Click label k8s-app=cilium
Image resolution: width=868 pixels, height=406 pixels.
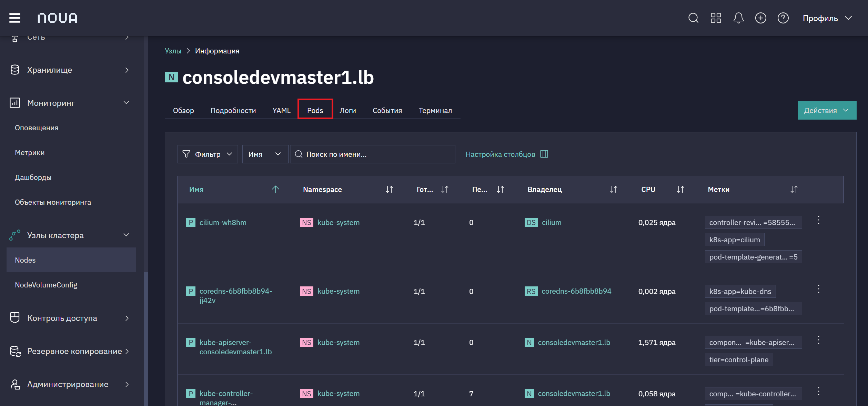tap(735, 240)
